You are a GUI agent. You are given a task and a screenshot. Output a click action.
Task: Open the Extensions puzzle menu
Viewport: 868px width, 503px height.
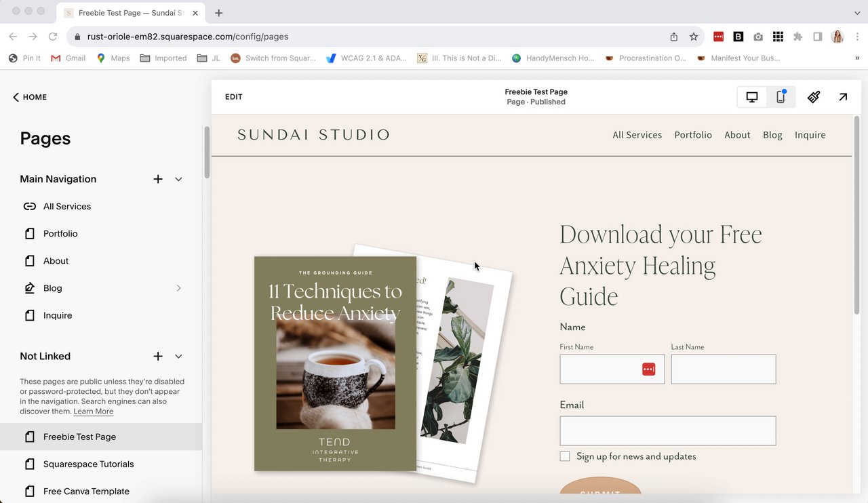[798, 37]
